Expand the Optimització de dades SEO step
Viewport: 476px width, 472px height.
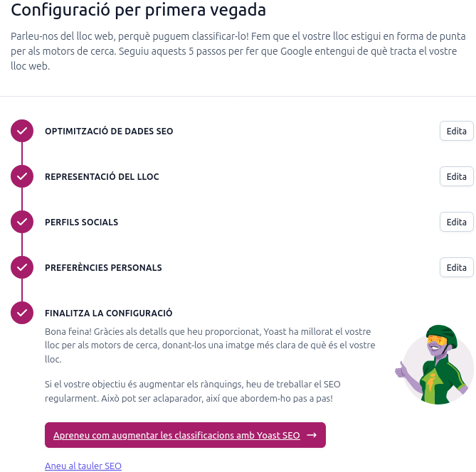click(456, 131)
